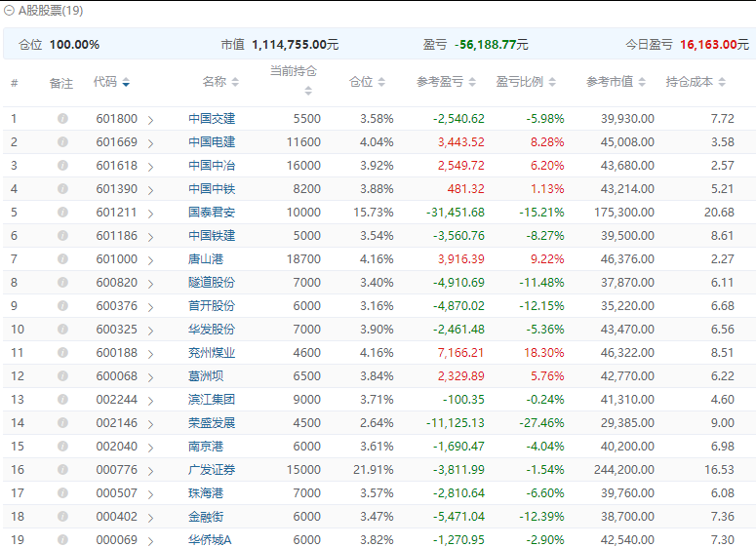Sort by 仓位 column
Image resolution: width=756 pixels, height=547 pixels.
pos(381,83)
